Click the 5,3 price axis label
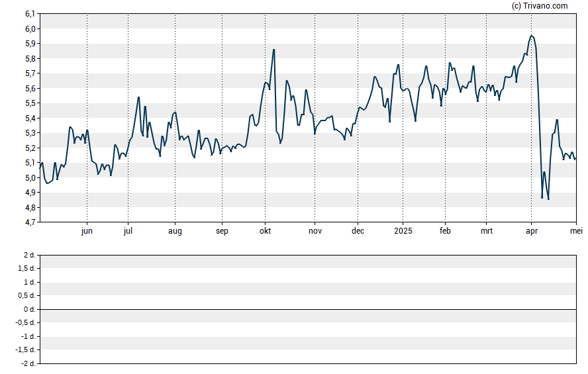 [30, 133]
